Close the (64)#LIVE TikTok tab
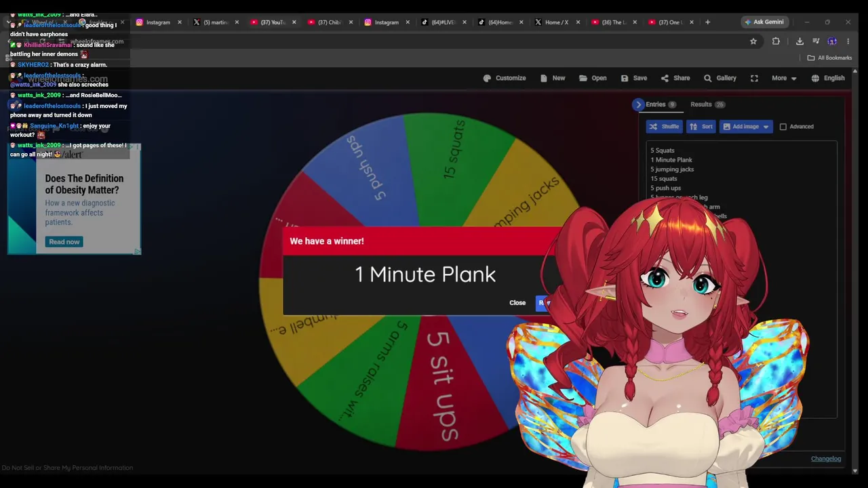The height and width of the screenshot is (488, 868). (465, 22)
